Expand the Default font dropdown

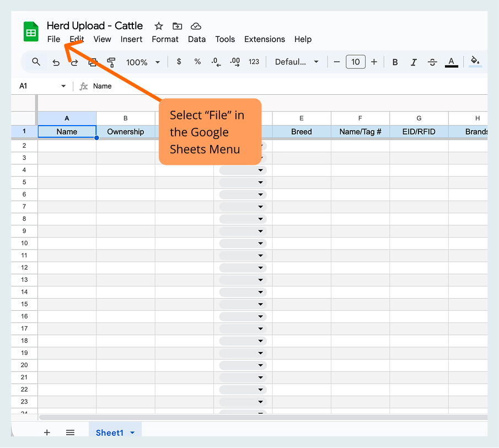[x=297, y=62]
